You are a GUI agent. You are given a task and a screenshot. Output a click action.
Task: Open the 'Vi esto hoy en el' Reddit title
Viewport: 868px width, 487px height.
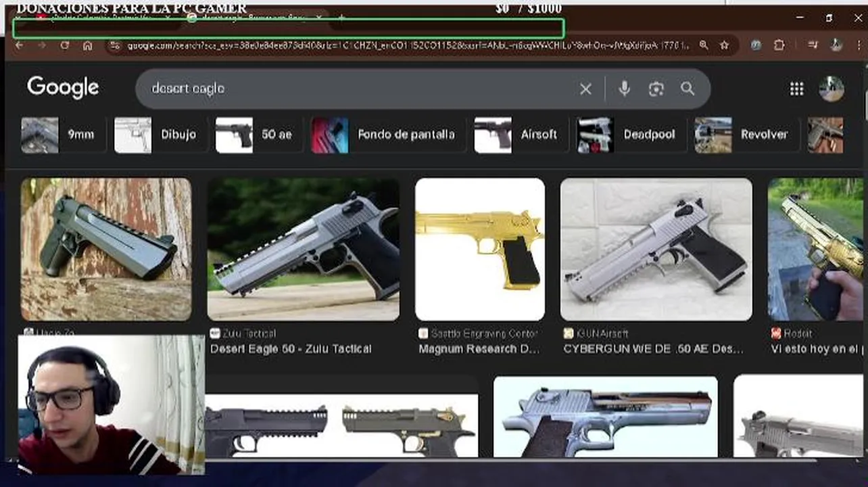click(x=817, y=349)
